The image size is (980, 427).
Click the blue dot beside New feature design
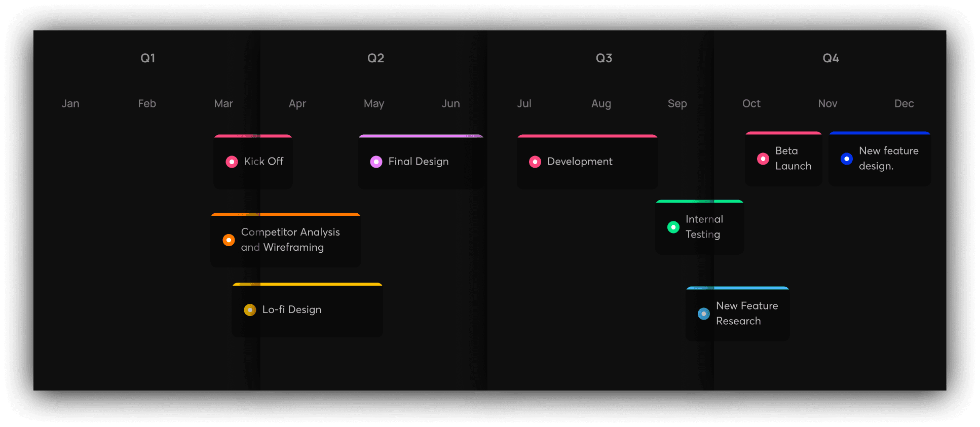click(x=847, y=159)
